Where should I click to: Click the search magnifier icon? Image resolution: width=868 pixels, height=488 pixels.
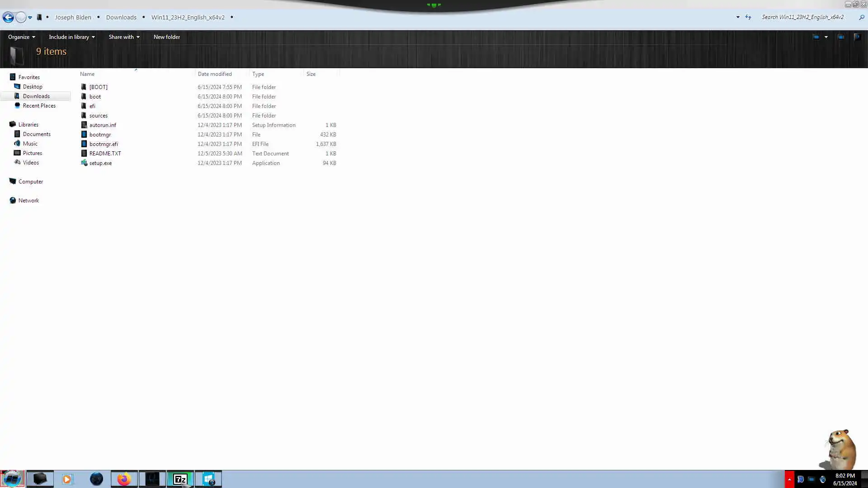coord(861,17)
